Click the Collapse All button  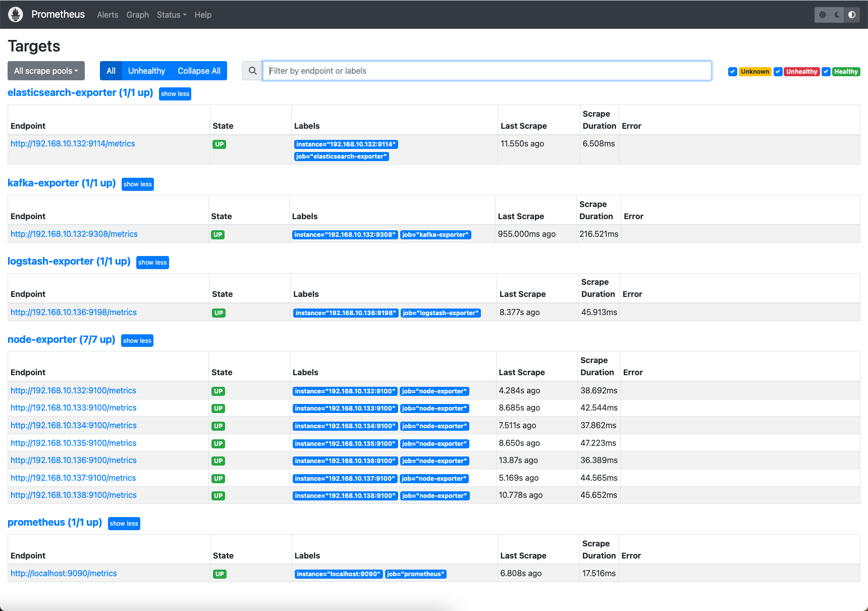click(199, 71)
